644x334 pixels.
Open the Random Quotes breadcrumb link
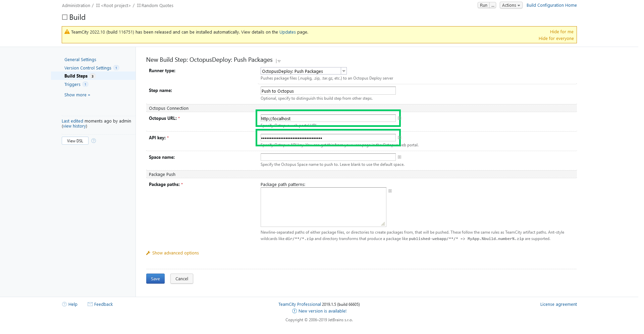pos(157,5)
